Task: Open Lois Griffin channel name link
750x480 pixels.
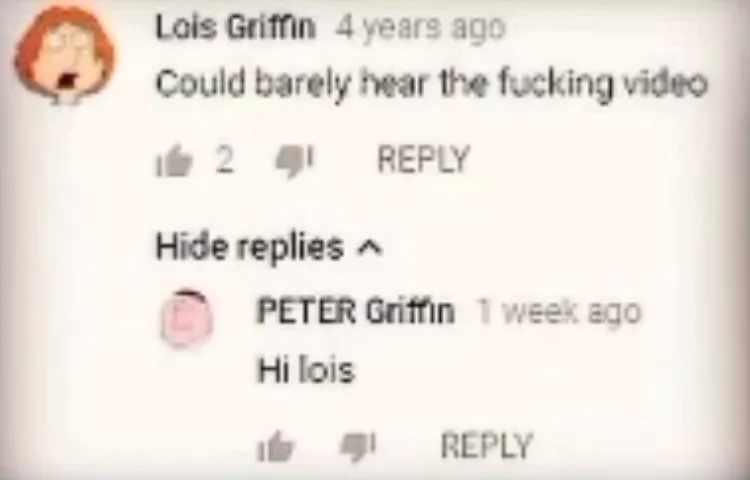Action: point(235,27)
